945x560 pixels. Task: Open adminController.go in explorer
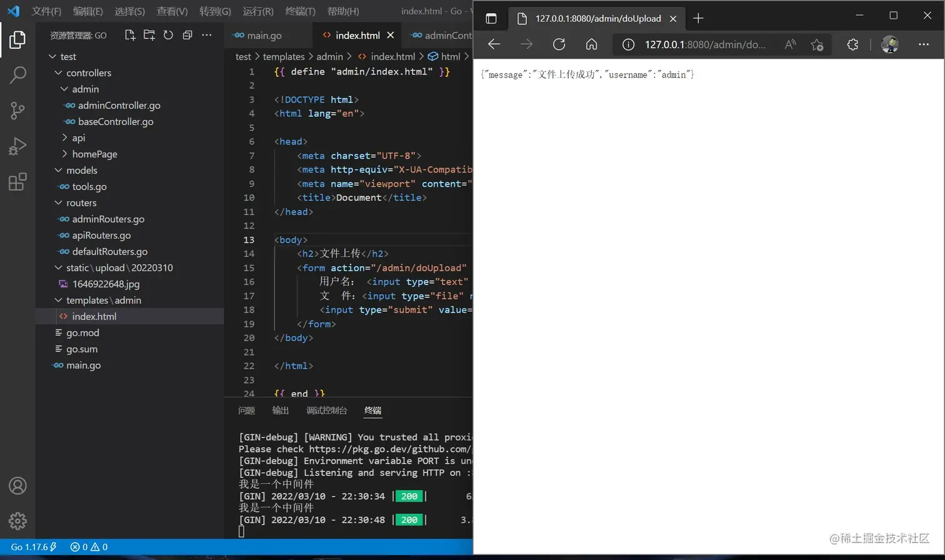pyautogui.click(x=129, y=105)
